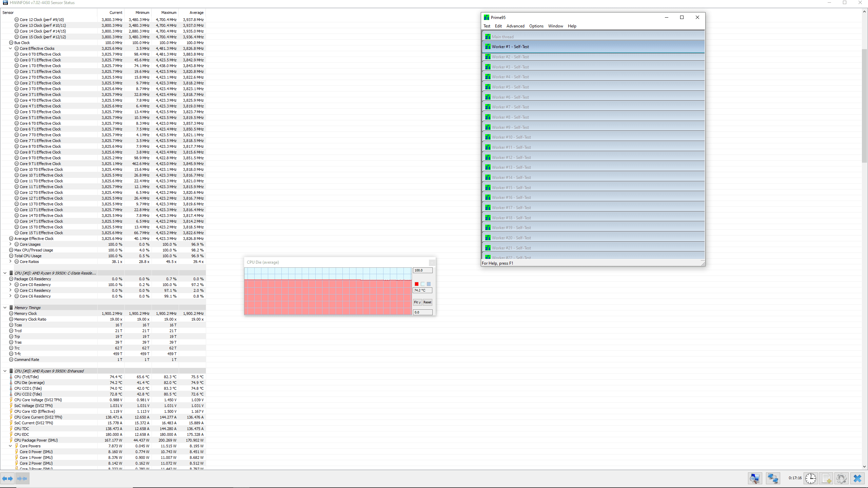
Task: Open the HWiNFO system summary magnifier icon
Action: pos(755,479)
